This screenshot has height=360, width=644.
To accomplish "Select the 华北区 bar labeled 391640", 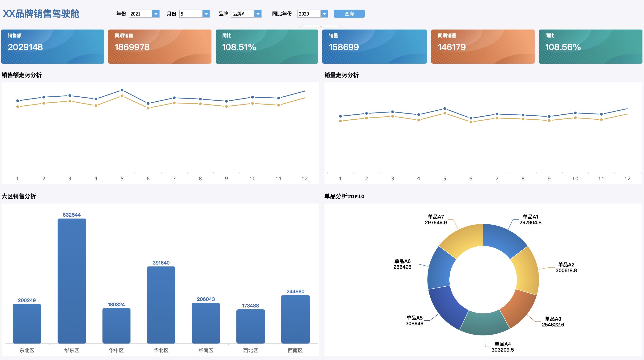I will pos(161,305).
